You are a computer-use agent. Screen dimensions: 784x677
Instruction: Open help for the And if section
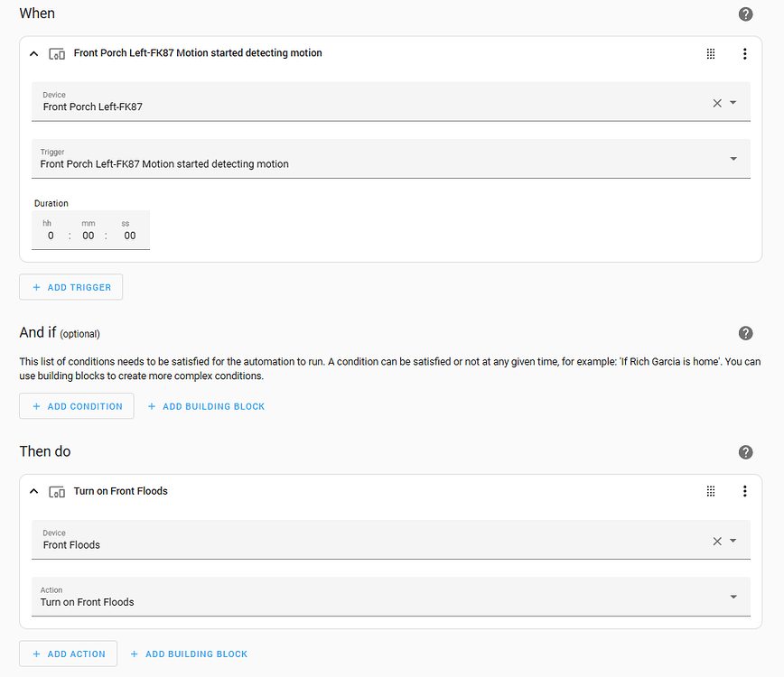tap(745, 333)
